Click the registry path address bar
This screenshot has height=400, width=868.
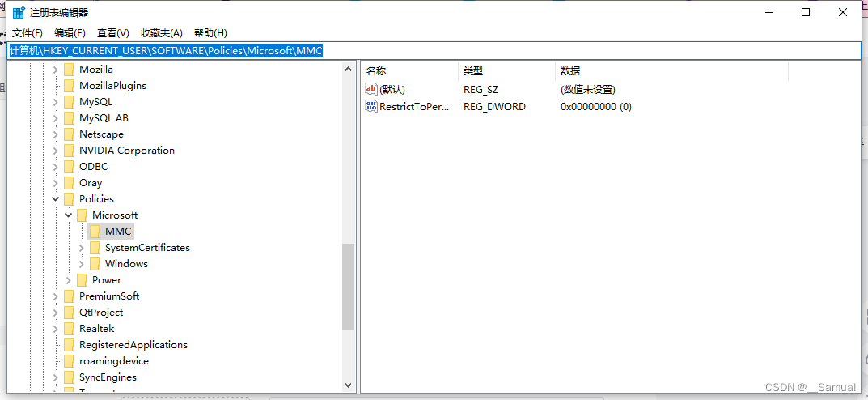pos(434,51)
